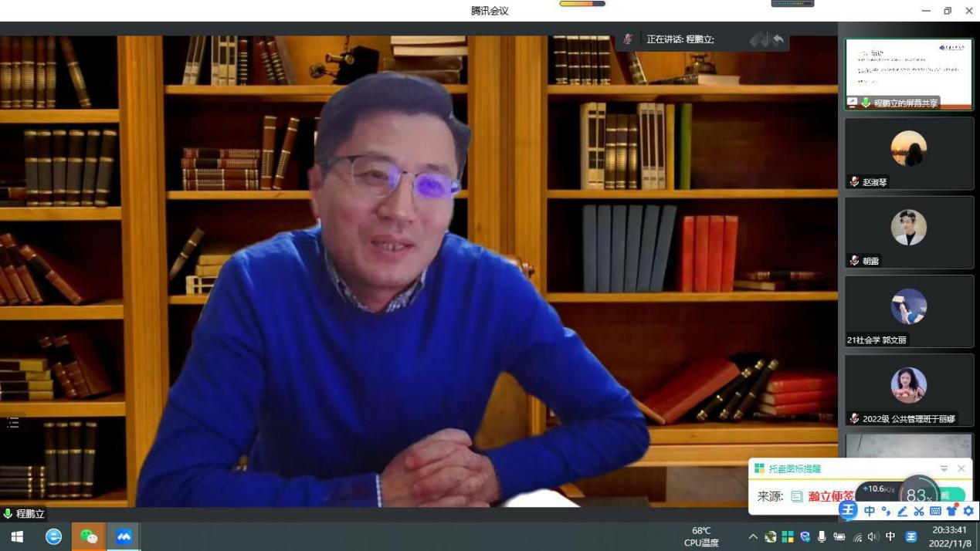Image resolution: width=980 pixels, height=551 pixels.
Task: Click the scissors screenshot icon on IME toolbar
Action: (919, 511)
